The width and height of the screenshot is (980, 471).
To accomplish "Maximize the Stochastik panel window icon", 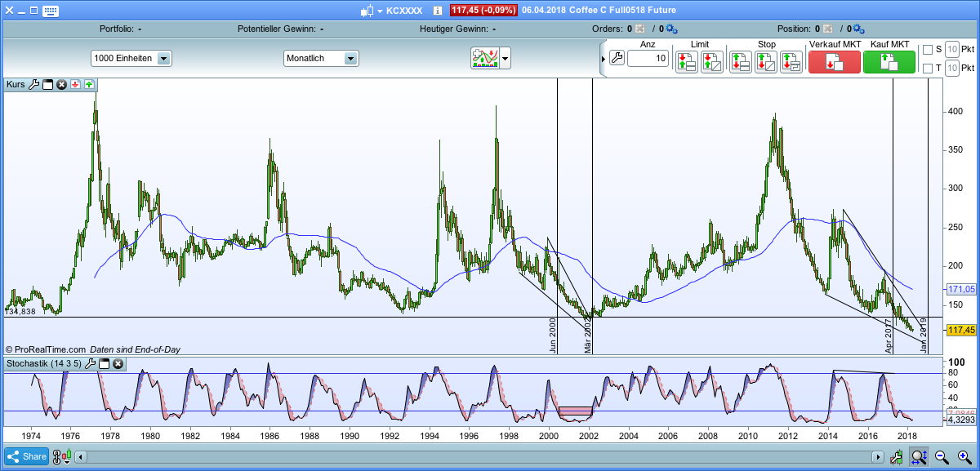I will pos(105,363).
